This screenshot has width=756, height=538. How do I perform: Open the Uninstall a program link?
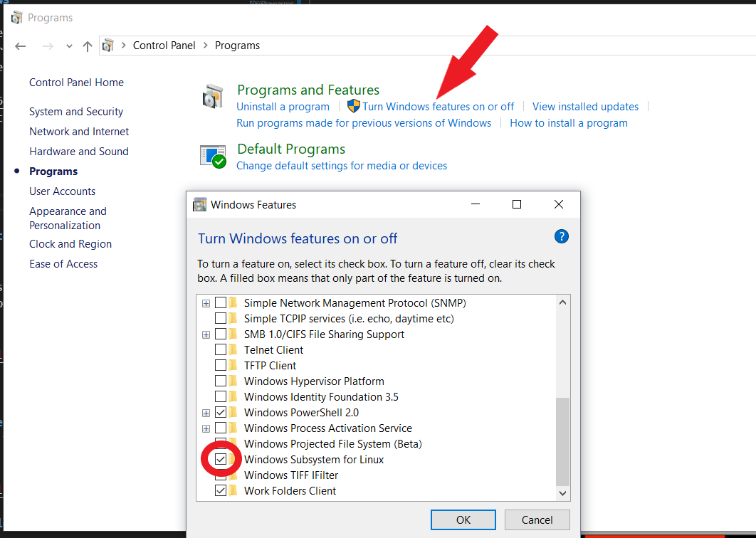point(283,107)
